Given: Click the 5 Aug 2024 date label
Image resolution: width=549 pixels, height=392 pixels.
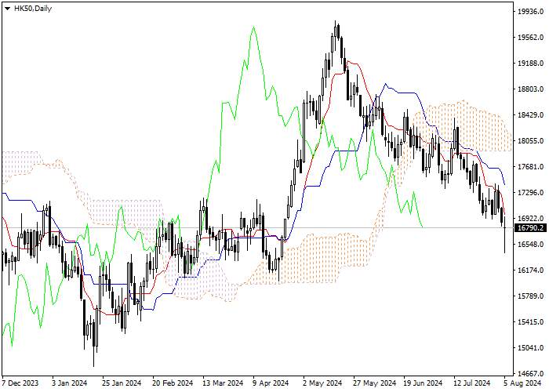Looking at the screenshot, I should (x=523, y=383).
